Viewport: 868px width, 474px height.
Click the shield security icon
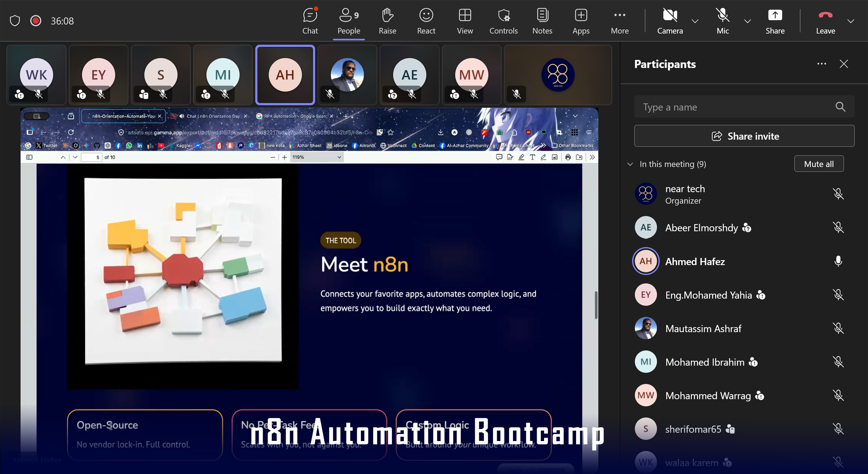click(x=15, y=21)
